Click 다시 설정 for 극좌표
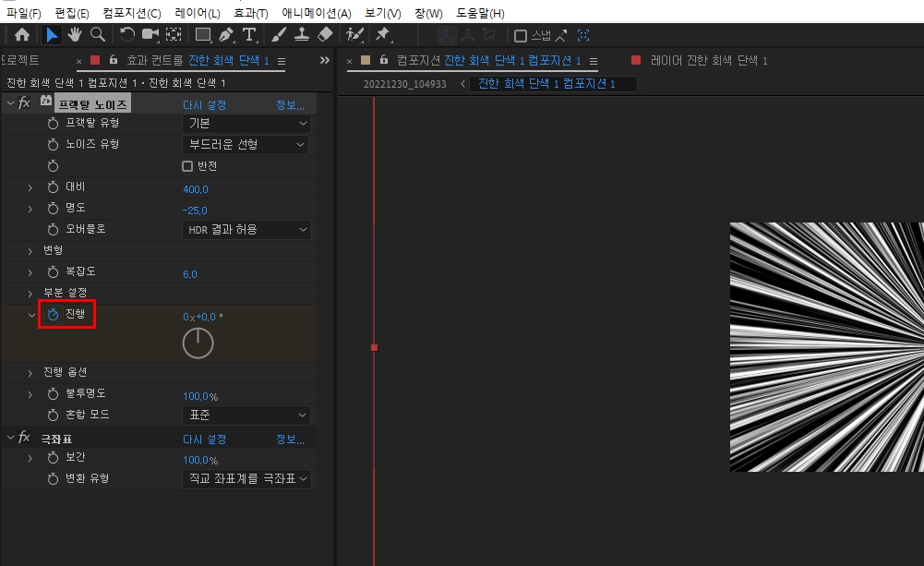This screenshot has width=924, height=566. 205,440
